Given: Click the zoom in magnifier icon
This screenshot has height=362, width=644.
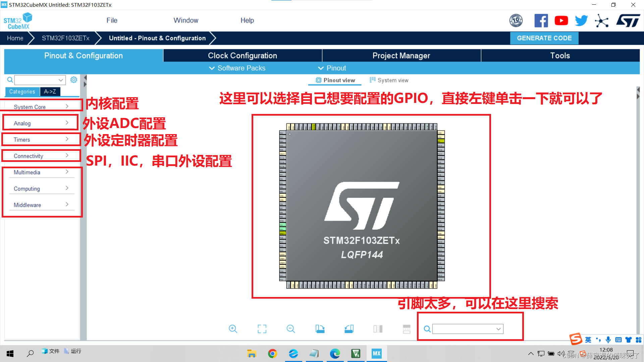Looking at the screenshot, I should click(233, 329).
